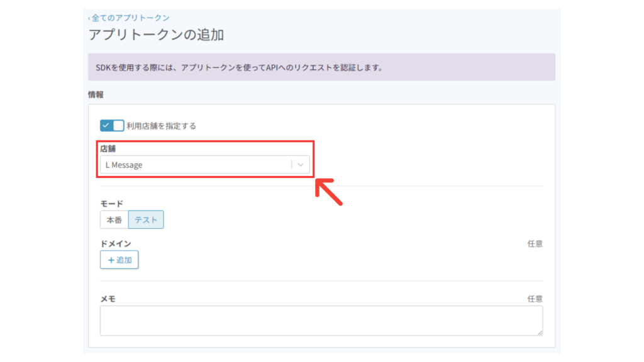Viewport: 644px width, 362px height.
Task: Click the ＋追加 domain button
Action: click(119, 260)
